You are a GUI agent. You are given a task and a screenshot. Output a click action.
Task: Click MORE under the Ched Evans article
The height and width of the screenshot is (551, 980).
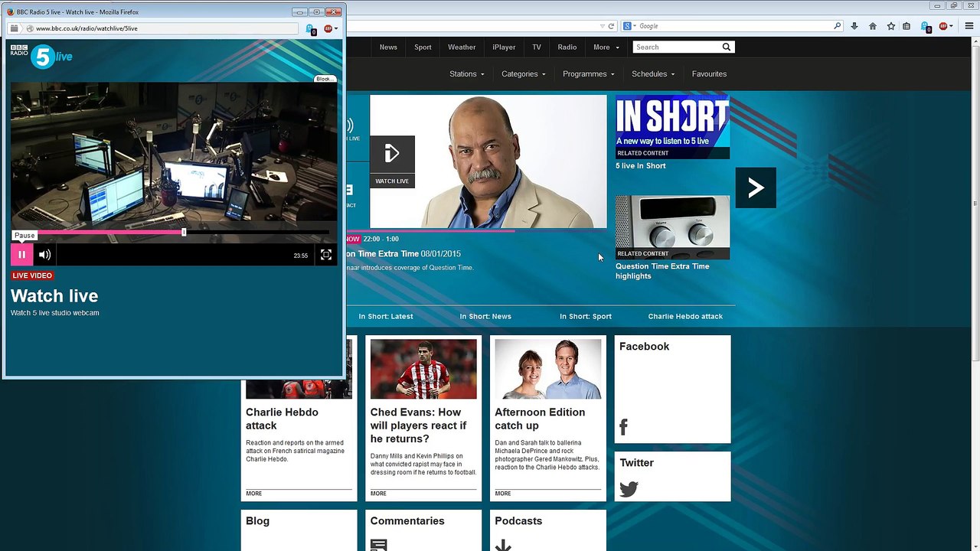[378, 494]
